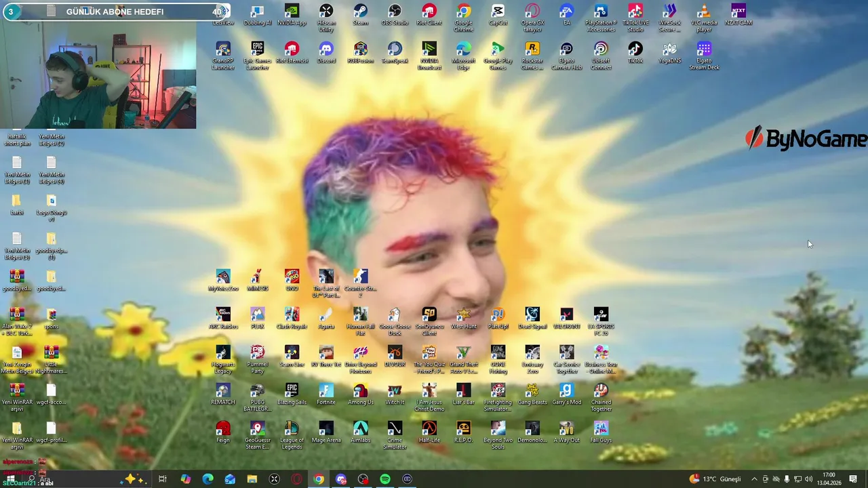Open the NVIDIA App shortcut
Screen dimensions: 868x488
pos(292,16)
